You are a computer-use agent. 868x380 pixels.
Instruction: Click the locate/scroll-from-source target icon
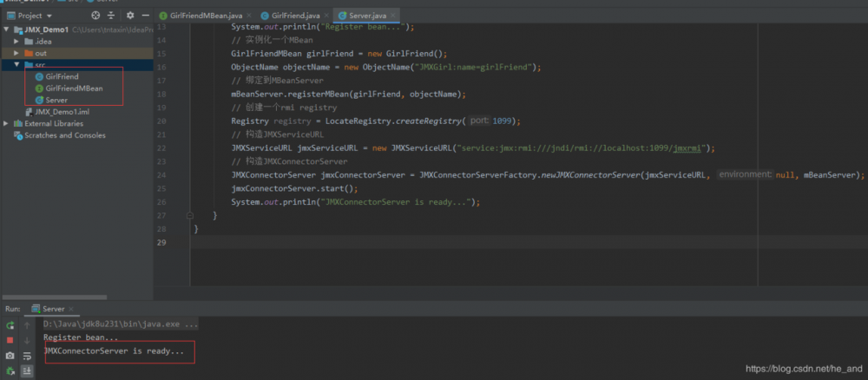pos(95,16)
